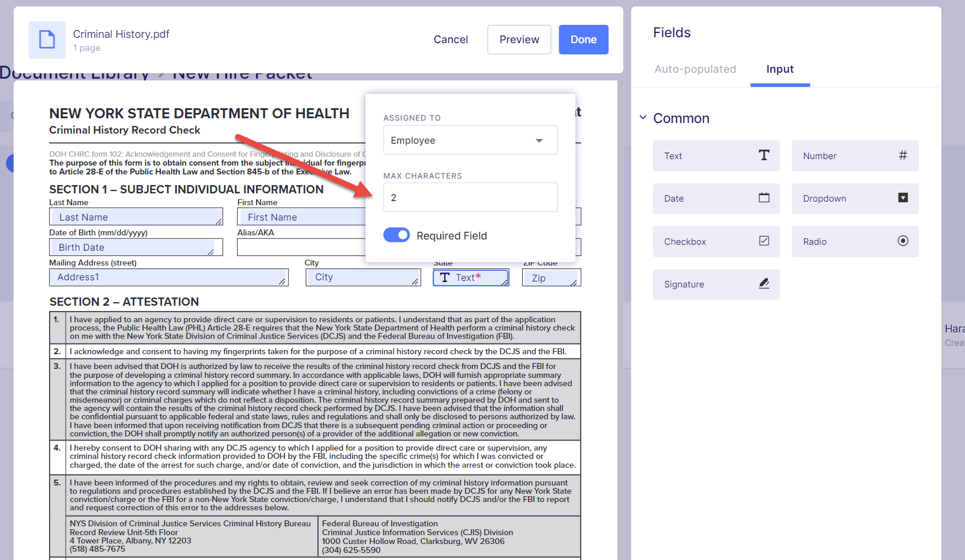Screen dimensions: 965x560
Task: Open the Assigned To Employee dropdown
Action: click(470, 140)
